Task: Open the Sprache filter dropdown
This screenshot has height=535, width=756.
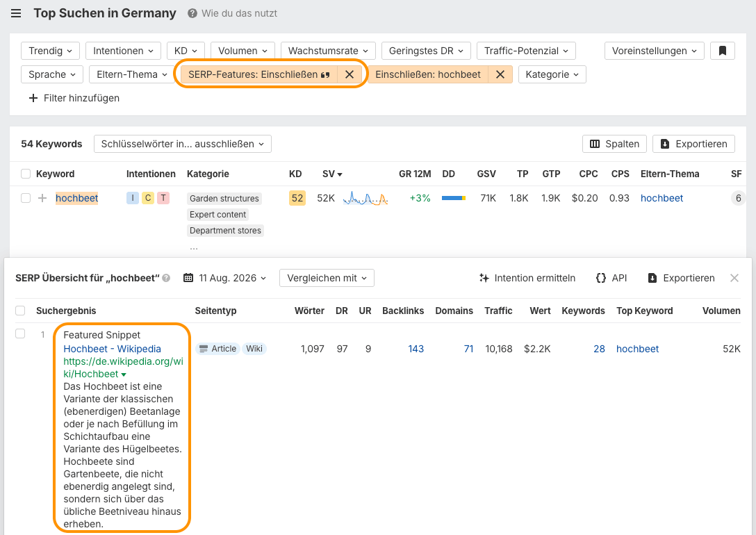Action: click(x=52, y=74)
